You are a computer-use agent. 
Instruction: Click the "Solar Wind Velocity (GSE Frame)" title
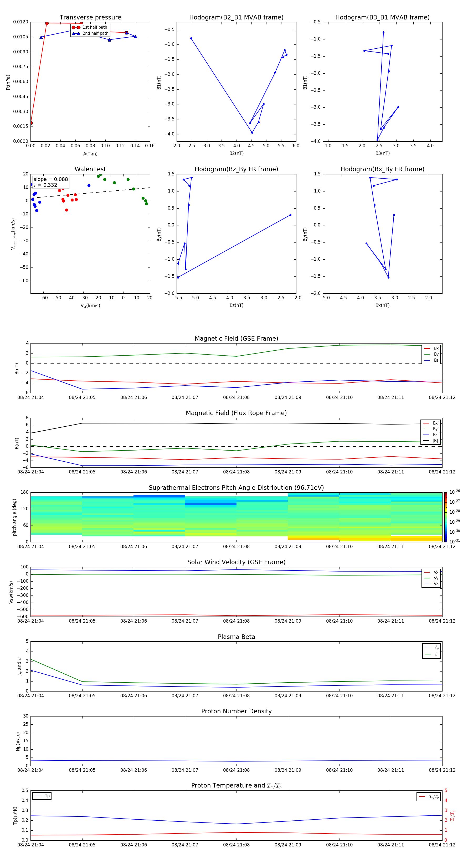(236, 562)
